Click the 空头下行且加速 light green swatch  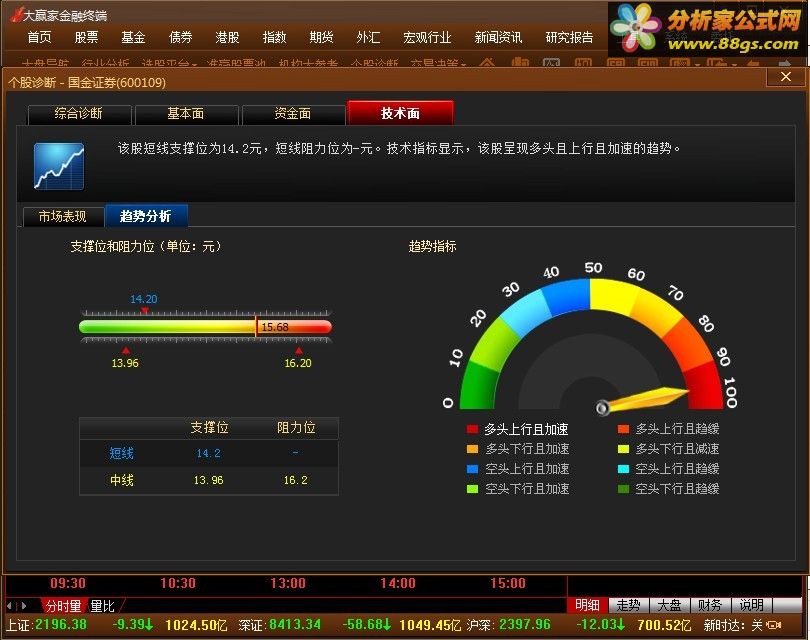coord(472,489)
